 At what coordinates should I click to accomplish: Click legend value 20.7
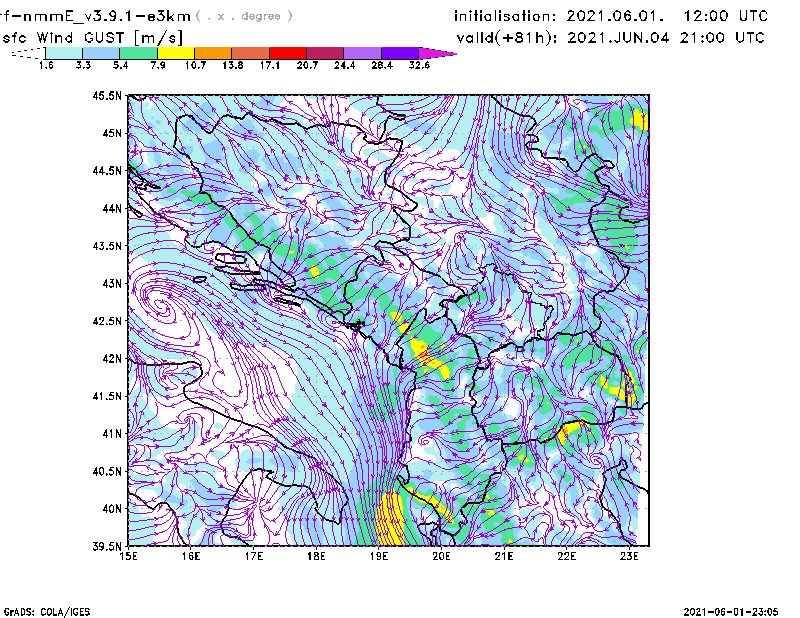click(x=307, y=65)
